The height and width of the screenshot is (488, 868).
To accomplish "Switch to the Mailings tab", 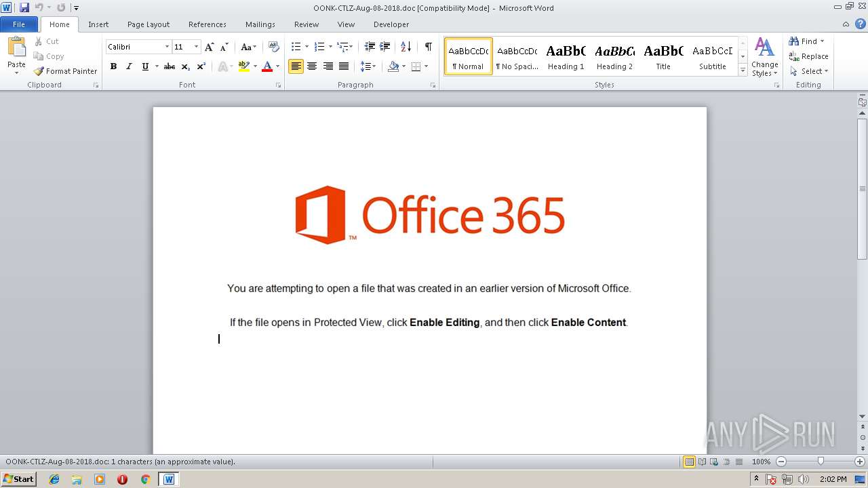I will coord(260,24).
